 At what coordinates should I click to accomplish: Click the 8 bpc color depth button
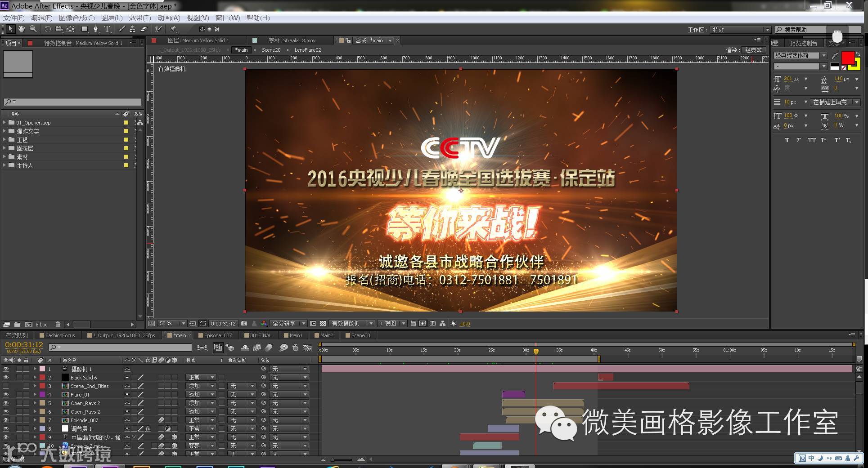point(41,324)
